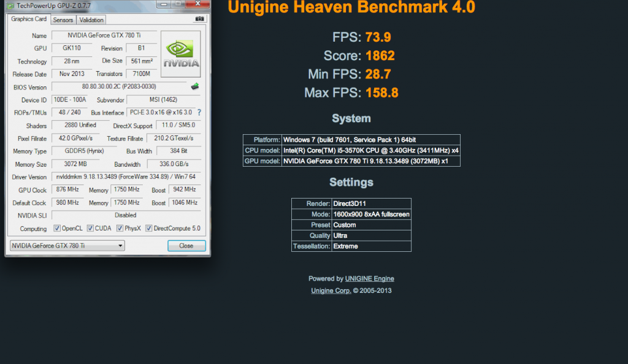Switch to the Sensors tab
Image resolution: width=628 pixels, height=364 pixels.
pyautogui.click(x=63, y=20)
